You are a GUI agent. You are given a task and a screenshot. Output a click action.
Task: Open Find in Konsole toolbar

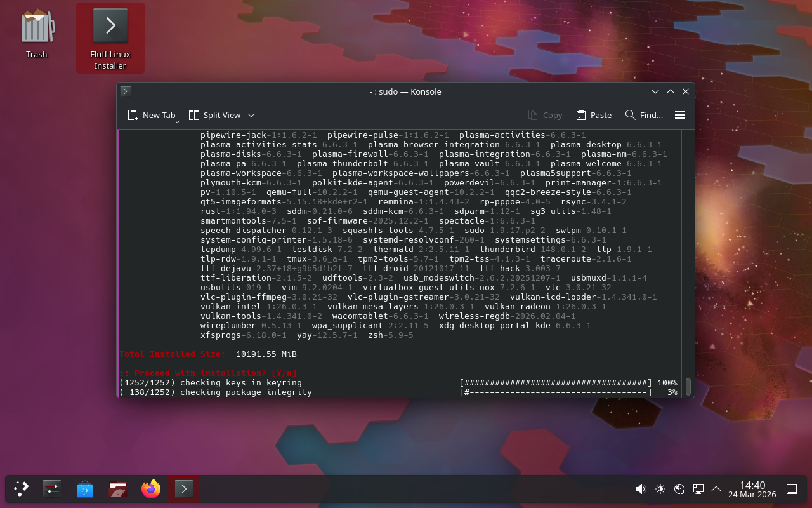(x=644, y=115)
